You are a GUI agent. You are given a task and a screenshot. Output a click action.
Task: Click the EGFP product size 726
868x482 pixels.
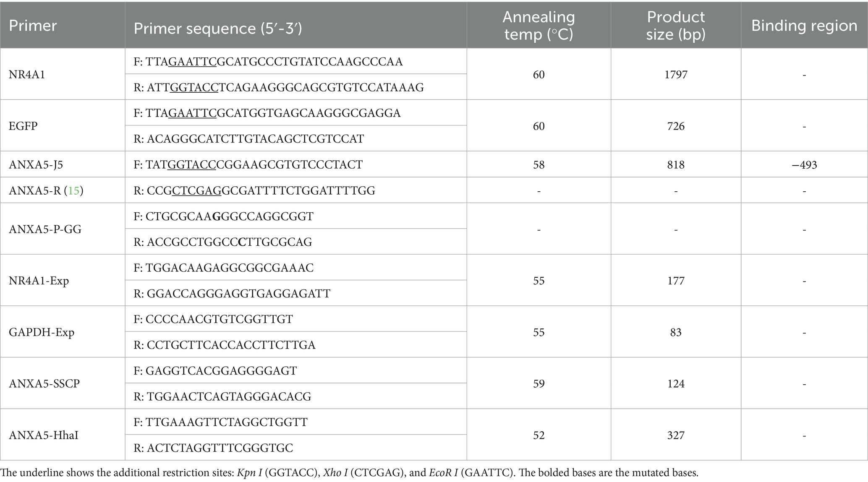676,126
